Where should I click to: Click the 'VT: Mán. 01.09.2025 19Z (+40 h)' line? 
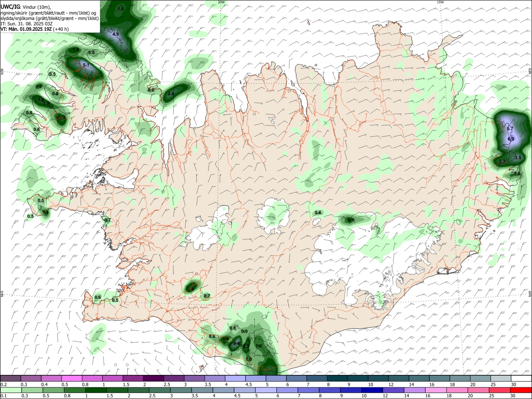click(x=35, y=29)
